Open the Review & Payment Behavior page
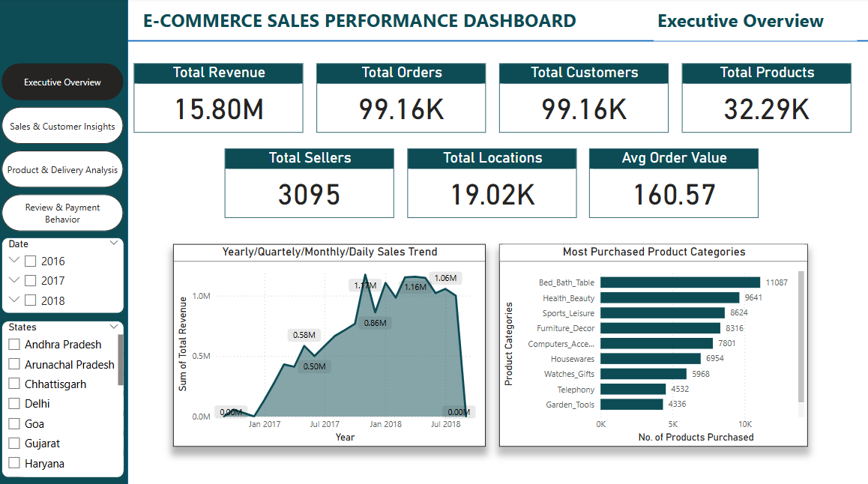This screenshot has height=484, width=868. pyautogui.click(x=62, y=213)
